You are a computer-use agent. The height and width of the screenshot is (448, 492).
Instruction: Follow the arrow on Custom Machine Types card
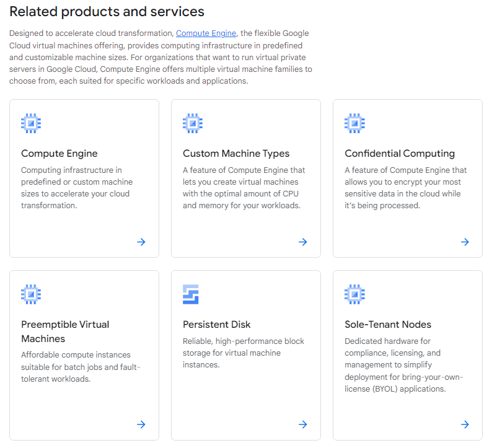pyautogui.click(x=303, y=242)
